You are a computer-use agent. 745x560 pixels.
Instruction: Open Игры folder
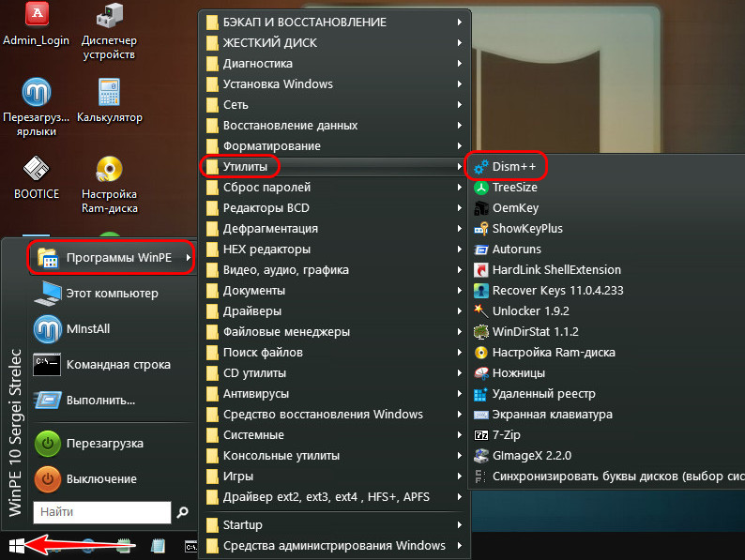(x=335, y=477)
